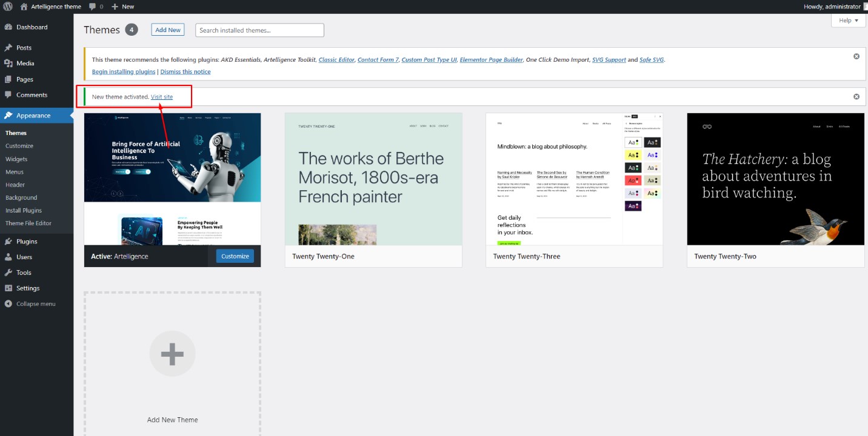Click the Plugins icon in sidebar

(x=8, y=242)
